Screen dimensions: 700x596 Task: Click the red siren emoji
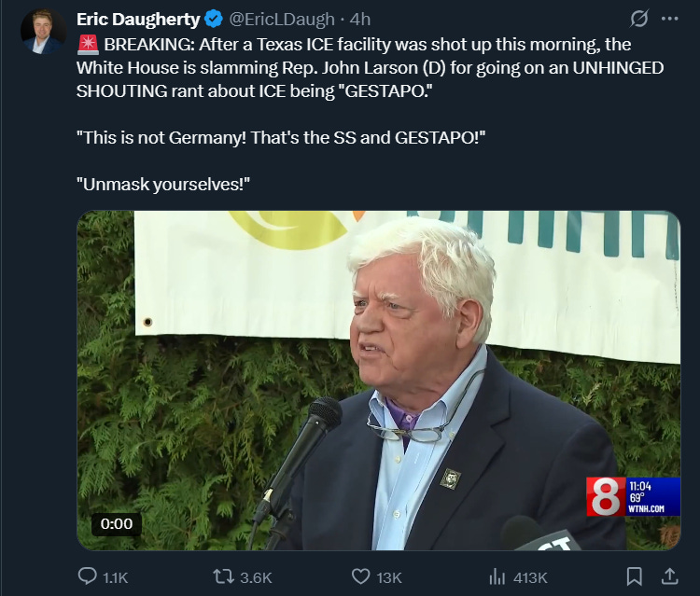[x=88, y=44]
